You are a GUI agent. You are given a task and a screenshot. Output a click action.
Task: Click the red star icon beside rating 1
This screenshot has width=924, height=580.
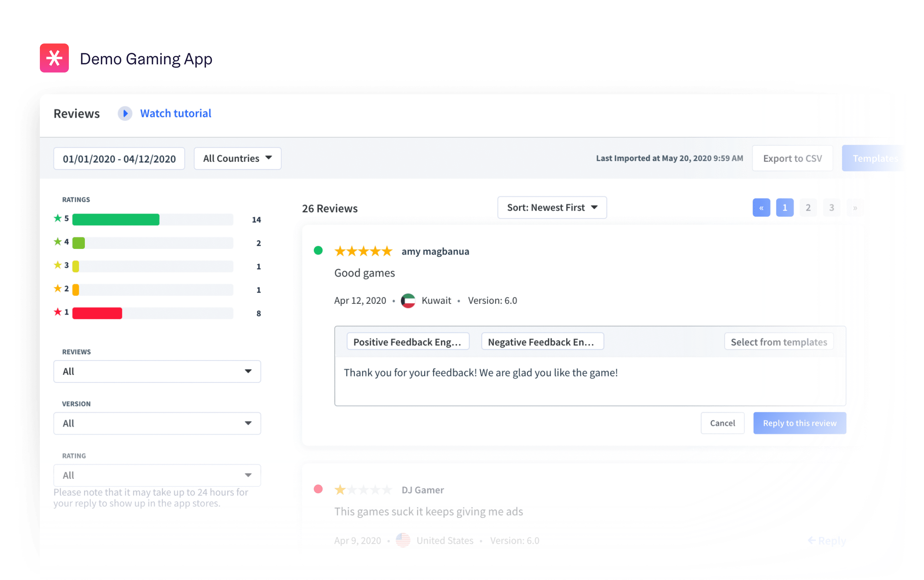57,312
